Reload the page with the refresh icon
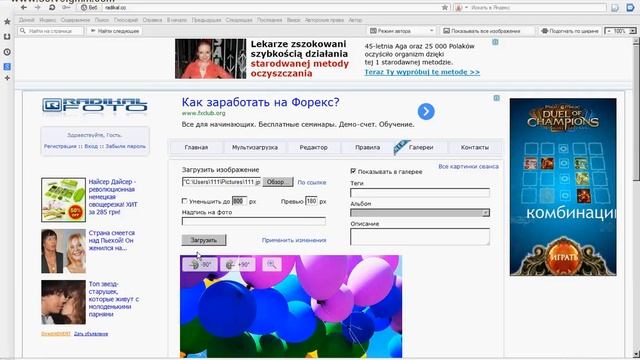 click(52, 7)
